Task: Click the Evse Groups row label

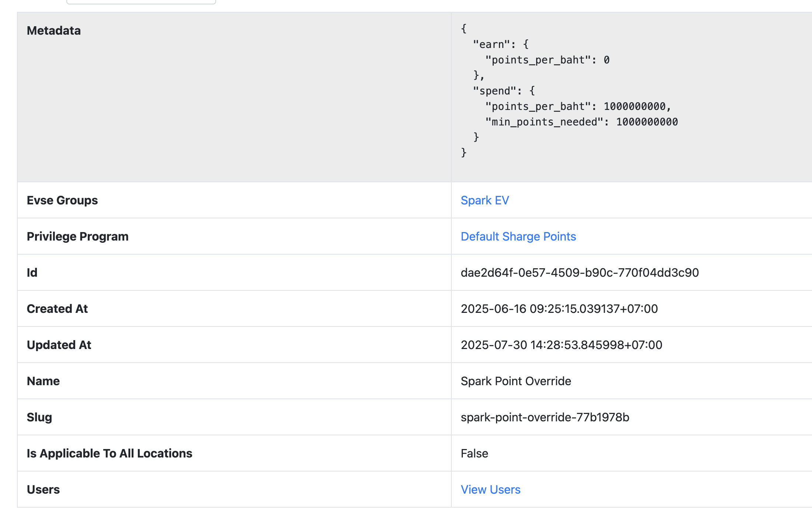Action: click(x=62, y=200)
